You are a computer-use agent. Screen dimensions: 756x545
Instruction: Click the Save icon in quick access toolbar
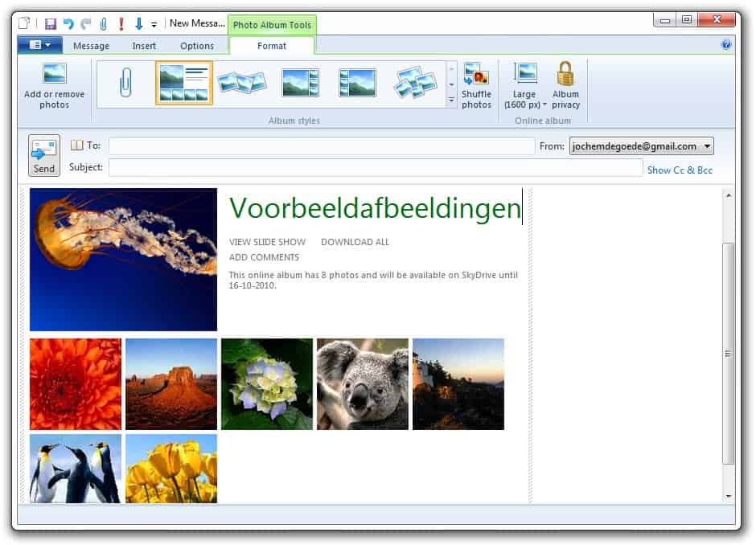click(51, 23)
